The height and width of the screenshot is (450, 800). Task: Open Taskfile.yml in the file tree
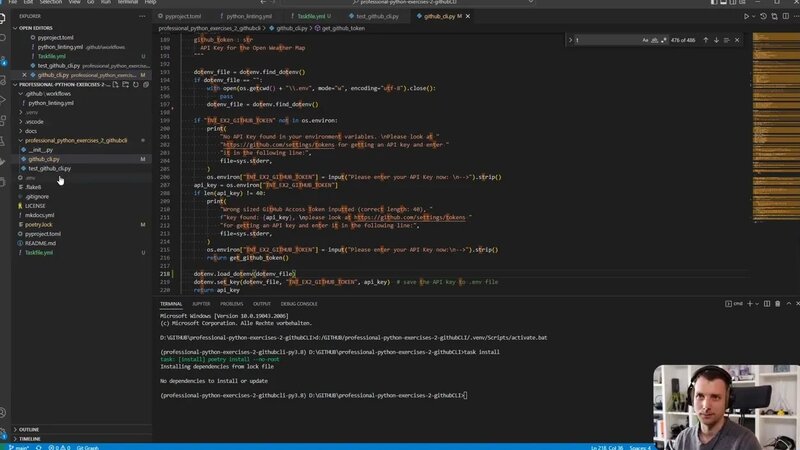(x=82, y=253)
